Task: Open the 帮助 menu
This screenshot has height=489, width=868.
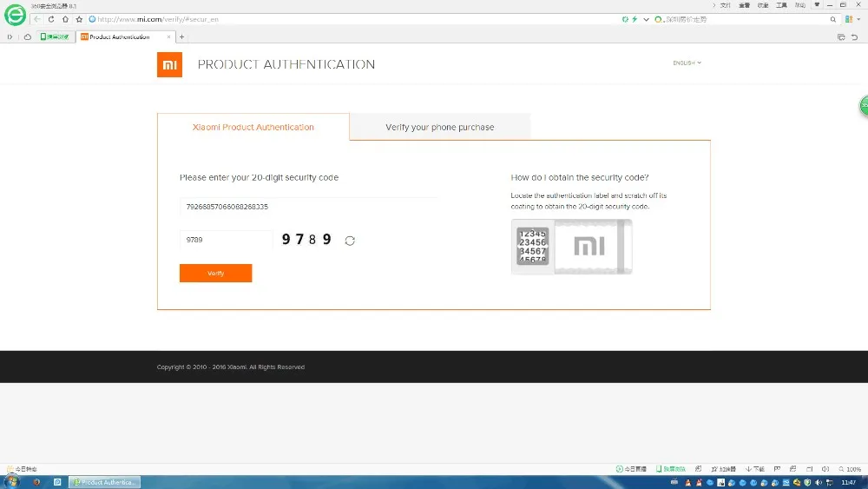Action: [x=800, y=5]
